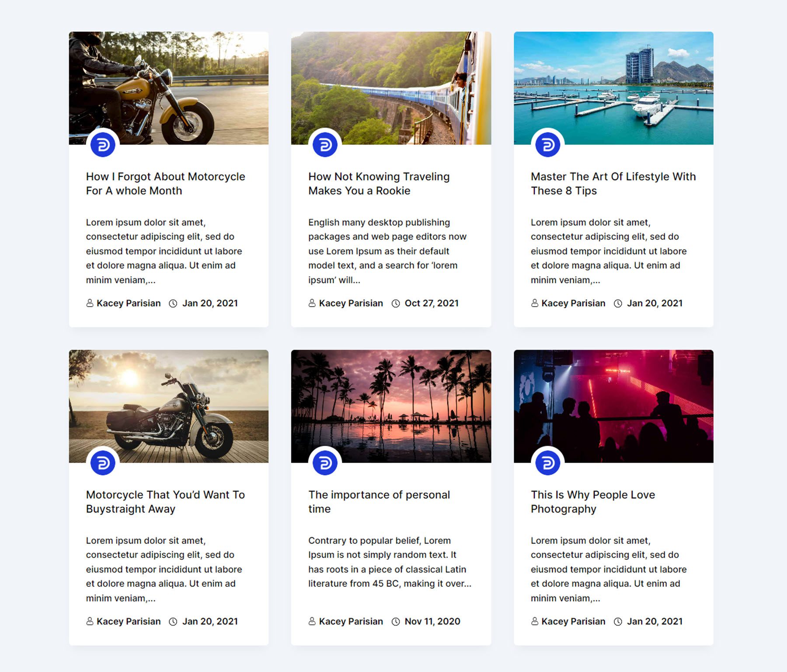Image resolution: width=787 pixels, height=672 pixels.
Task: Select the logo icon on personal time article
Action: 326,462
